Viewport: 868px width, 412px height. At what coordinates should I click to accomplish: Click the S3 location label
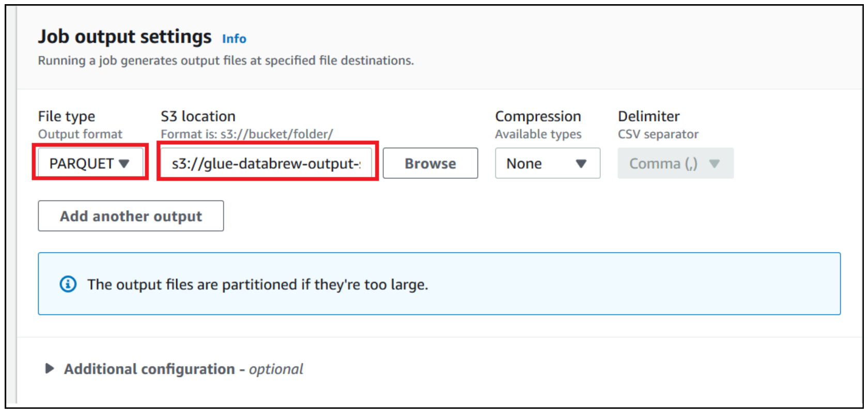198,116
